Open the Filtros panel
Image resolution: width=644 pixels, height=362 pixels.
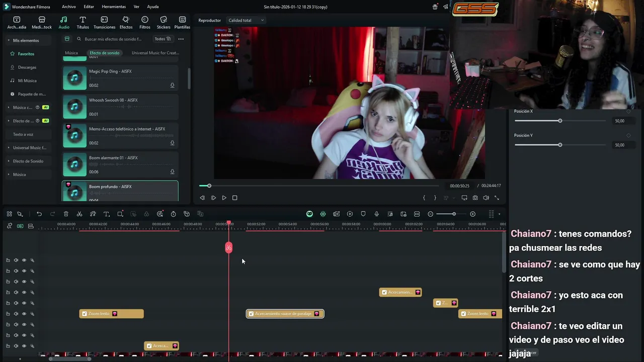point(145,23)
